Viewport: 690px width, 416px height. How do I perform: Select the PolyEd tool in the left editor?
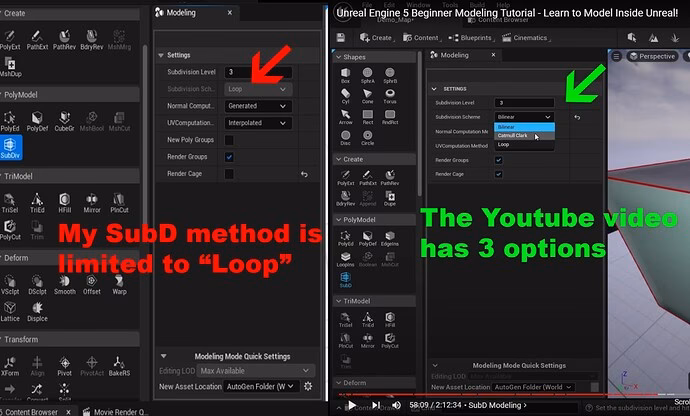(10, 121)
